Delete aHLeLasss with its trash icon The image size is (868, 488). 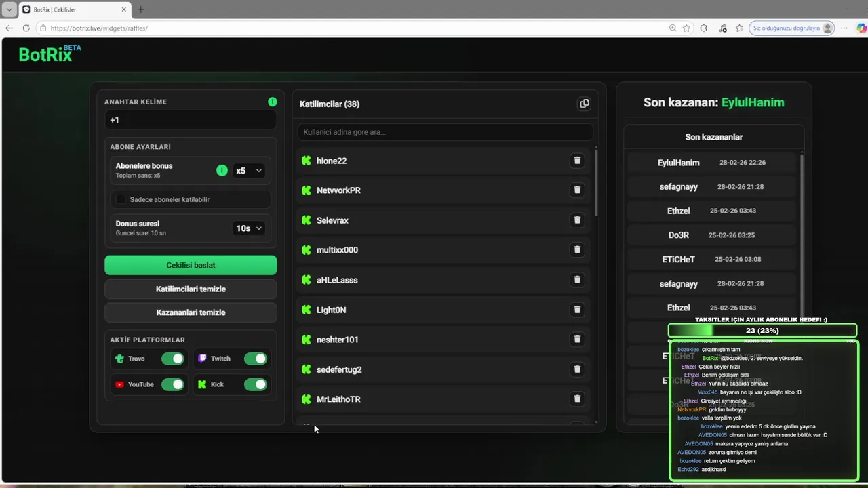tap(577, 280)
